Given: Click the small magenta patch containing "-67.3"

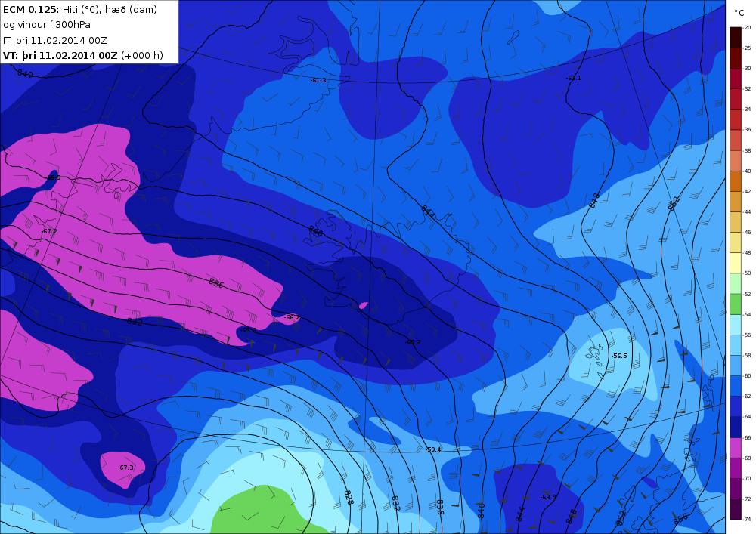Looking at the screenshot, I should click(x=123, y=470).
